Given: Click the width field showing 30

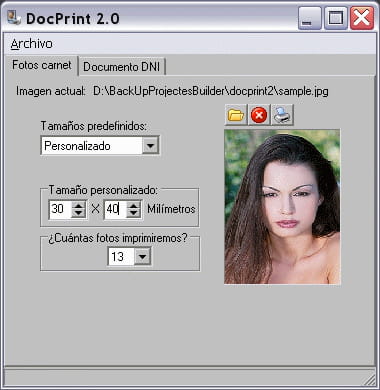Looking at the screenshot, I should tap(60, 209).
